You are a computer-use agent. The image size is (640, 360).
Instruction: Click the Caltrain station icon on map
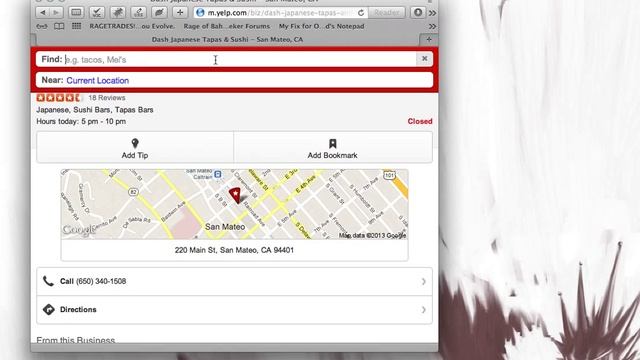point(218,174)
